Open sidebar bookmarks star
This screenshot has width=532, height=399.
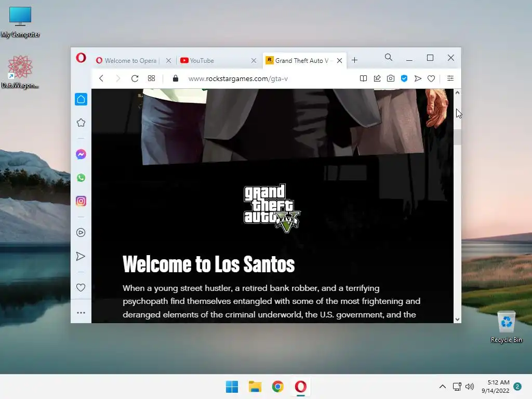click(x=81, y=123)
